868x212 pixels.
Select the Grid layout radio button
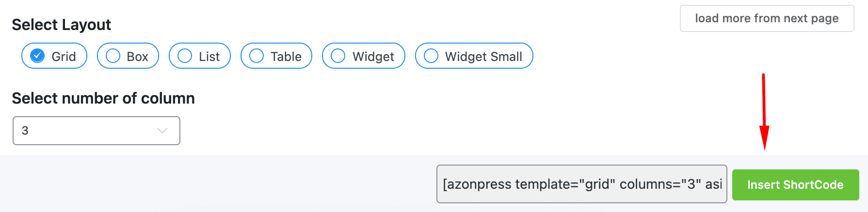click(54, 56)
